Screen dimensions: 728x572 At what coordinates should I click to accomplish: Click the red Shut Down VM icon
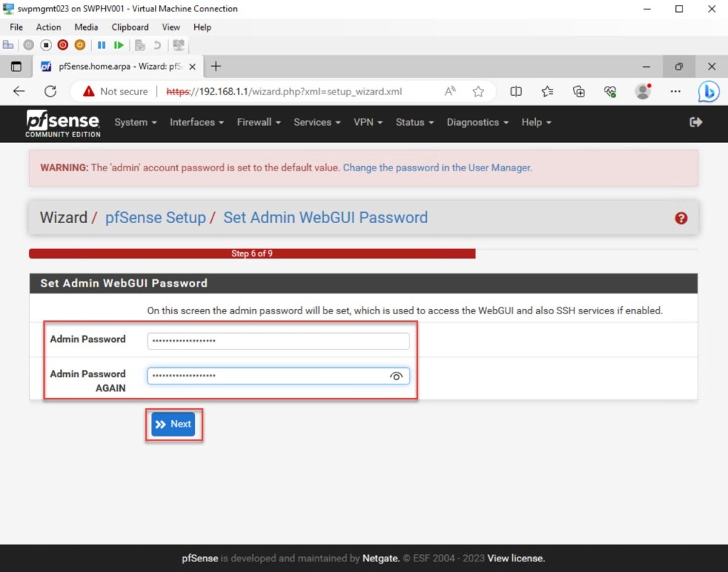pos(63,45)
